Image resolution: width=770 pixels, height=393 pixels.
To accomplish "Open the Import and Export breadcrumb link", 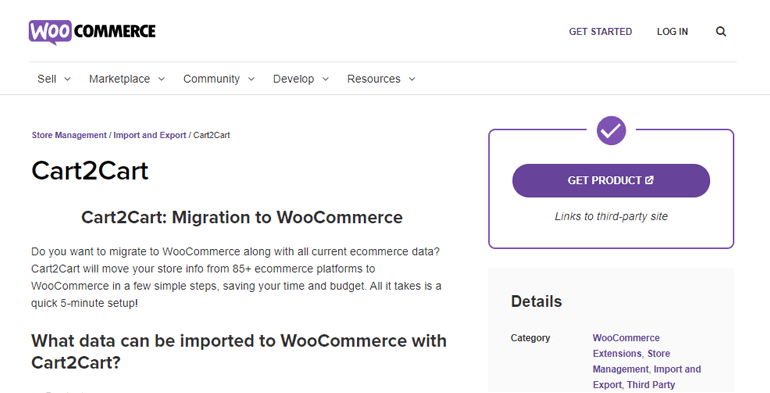I will [x=150, y=135].
